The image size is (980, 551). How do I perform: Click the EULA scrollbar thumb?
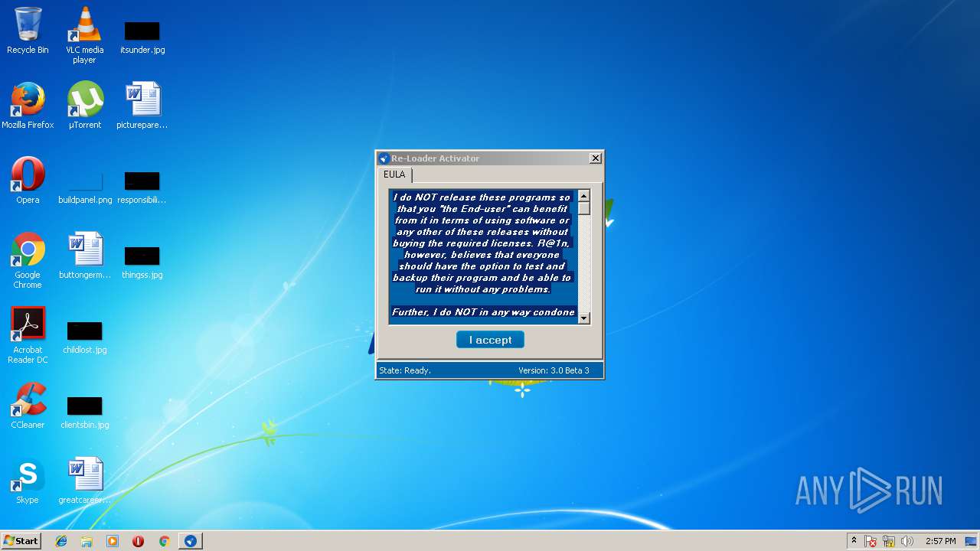pos(583,208)
